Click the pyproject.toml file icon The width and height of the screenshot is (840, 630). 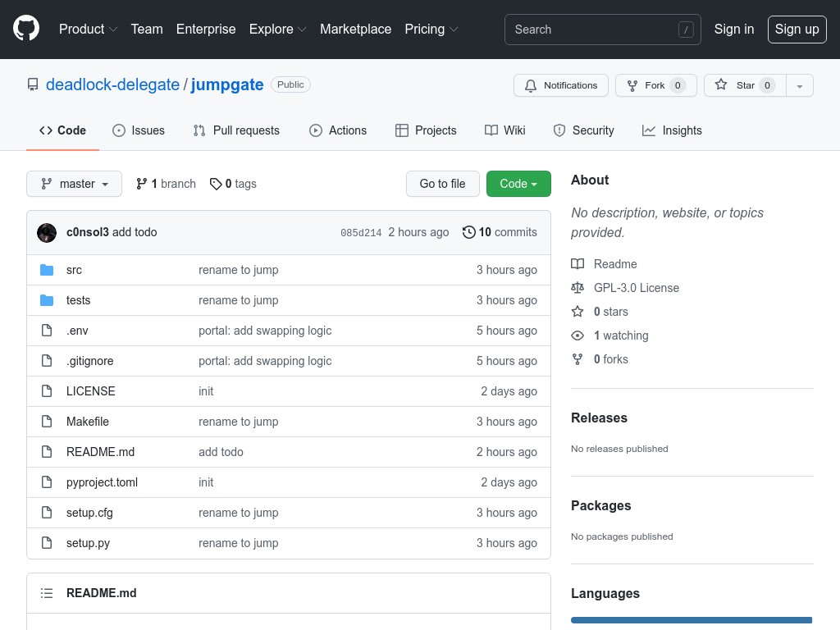[x=47, y=482]
